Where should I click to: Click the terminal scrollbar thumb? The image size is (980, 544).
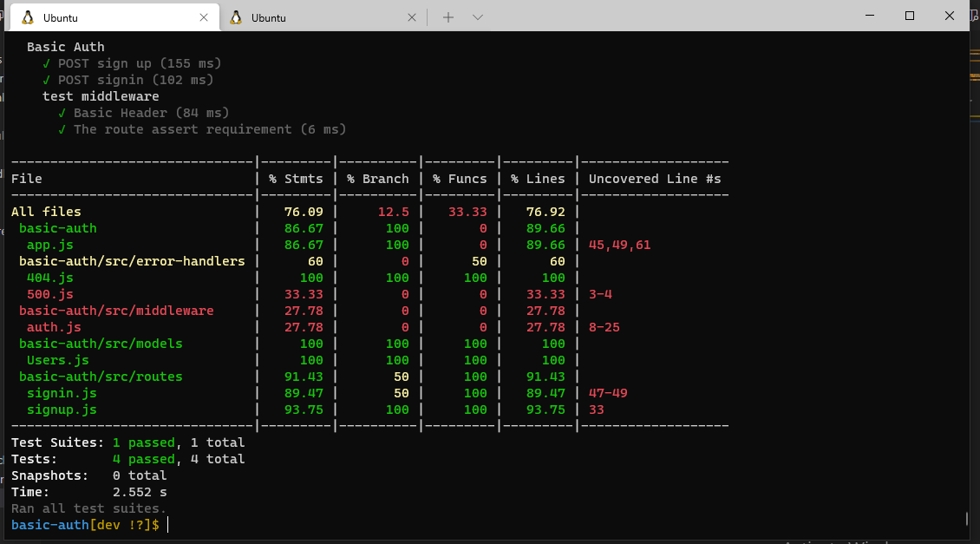(966, 518)
